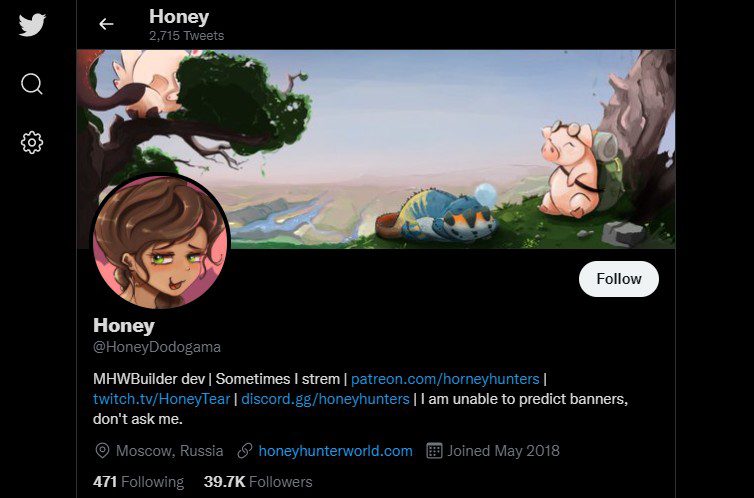
Task: Follow the Honey account
Action: tap(618, 279)
